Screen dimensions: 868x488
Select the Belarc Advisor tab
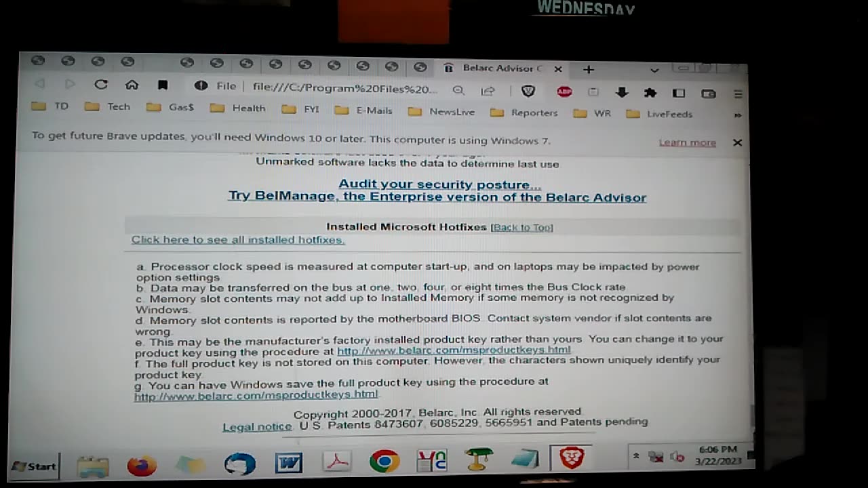coord(502,68)
